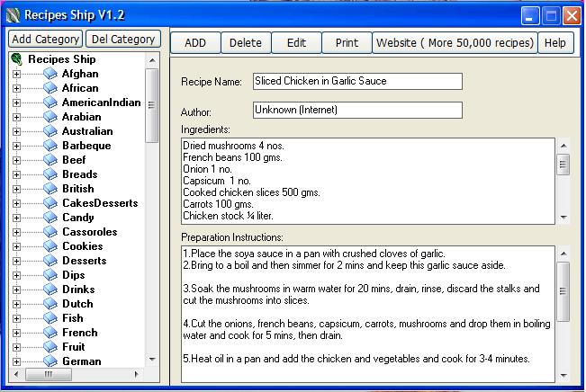The image size is (586, 392).
Task: Expand the Breads category node
Action: (x=16, y=174)
